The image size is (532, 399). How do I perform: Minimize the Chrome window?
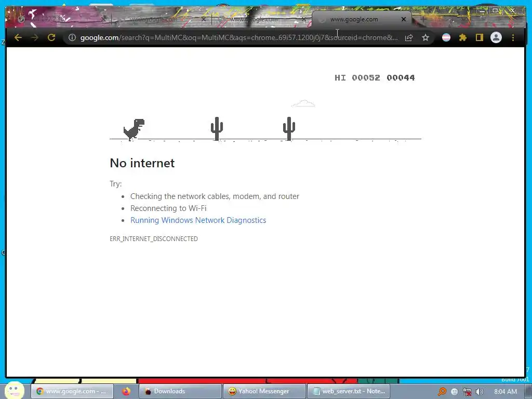(482, 11)
